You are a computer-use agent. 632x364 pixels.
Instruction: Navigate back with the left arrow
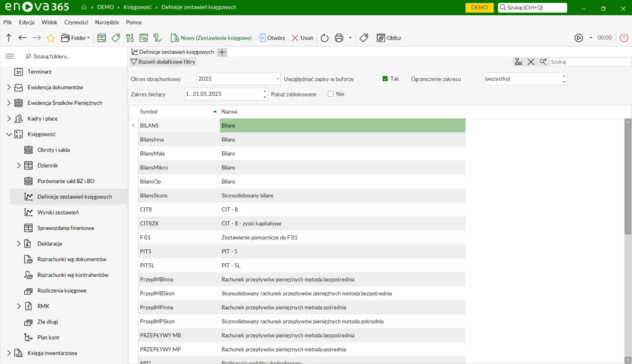tap(22, 38)
